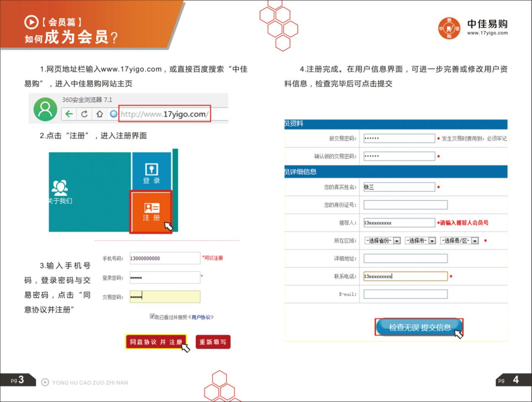
Task: Click the 检查无误 提交信息 submit button
Action: click(419, 327)
